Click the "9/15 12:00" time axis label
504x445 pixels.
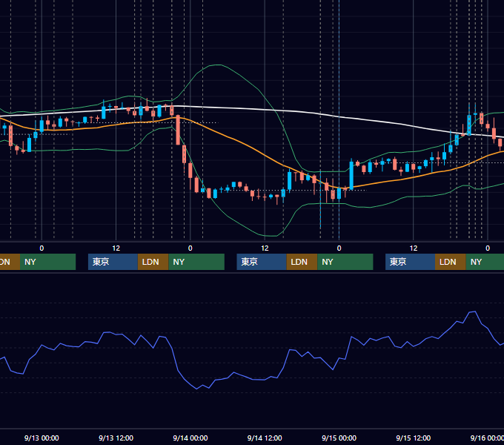414,438
